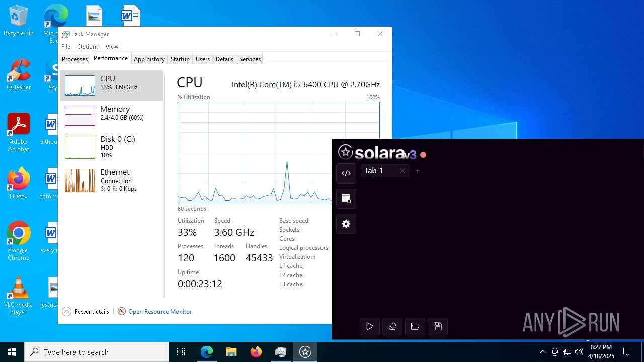Click the Up time 0:00:23:12 value
Viewport: 644px width, 362px height.
200,284
